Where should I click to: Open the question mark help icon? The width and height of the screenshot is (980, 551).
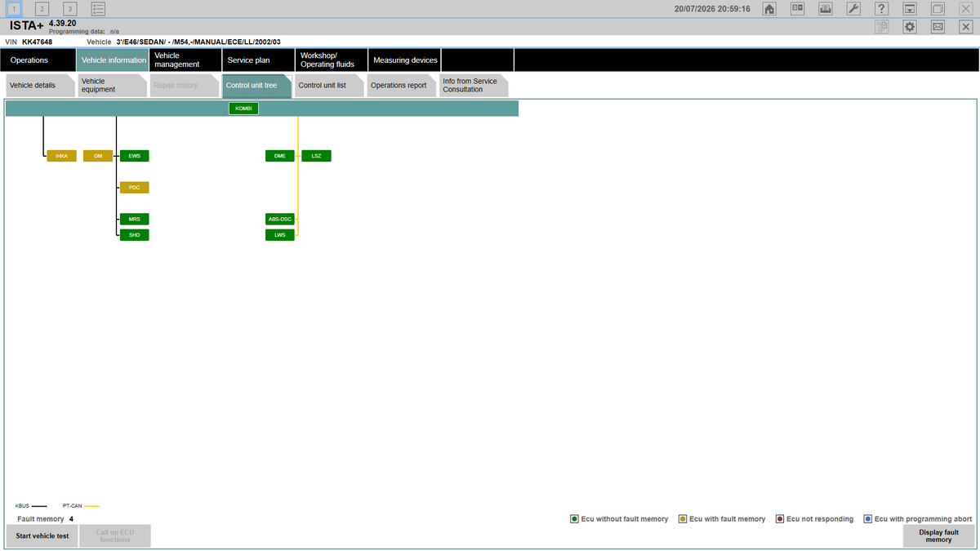click(882, 9)
